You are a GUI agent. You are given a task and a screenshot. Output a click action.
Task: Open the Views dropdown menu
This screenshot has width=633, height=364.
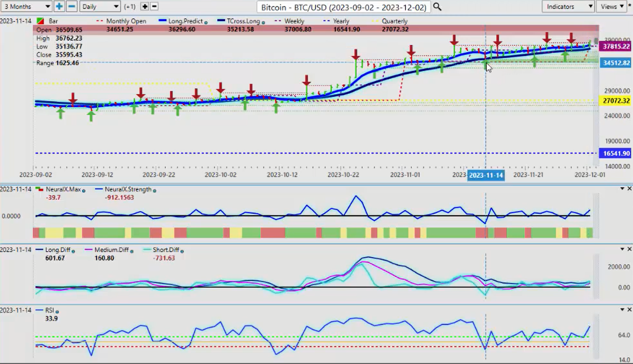tap(612, 6)
